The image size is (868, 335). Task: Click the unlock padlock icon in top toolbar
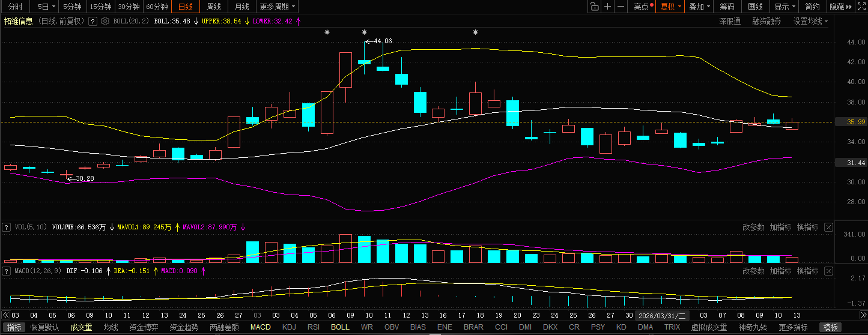593,7
